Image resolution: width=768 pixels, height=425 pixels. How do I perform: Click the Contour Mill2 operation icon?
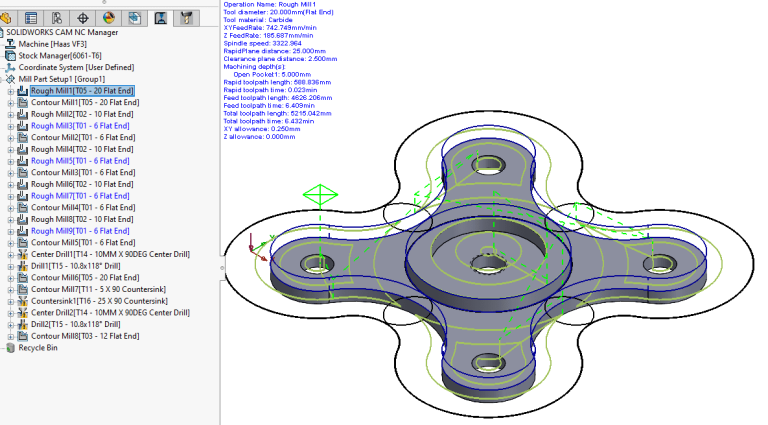[x=23, y=138]
